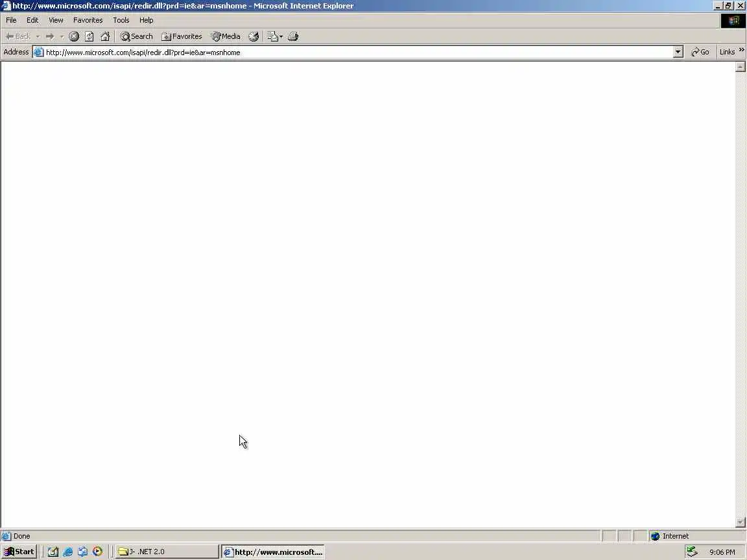Click the Done status text
The height and width of the screenshot is (560, 747).
[x=21, y=536]
